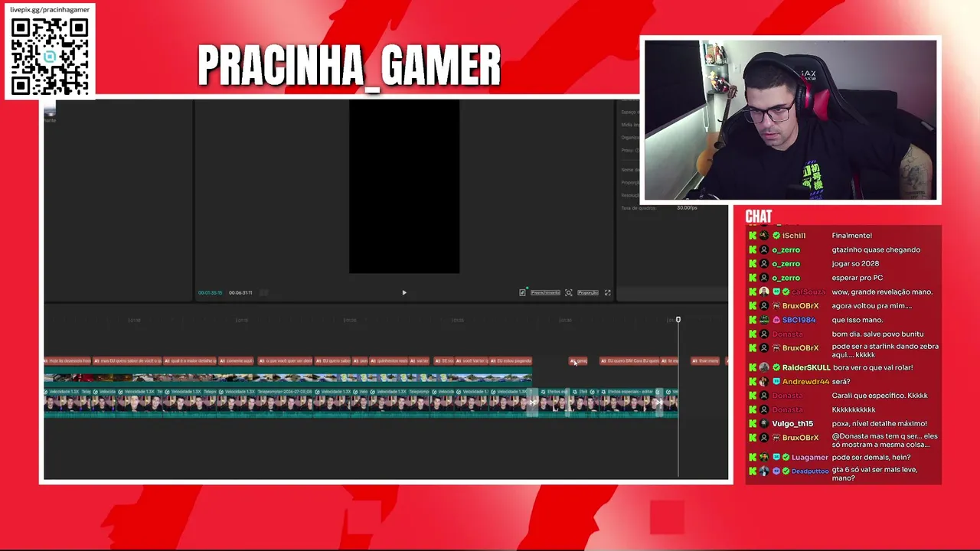The height and width of the screenshot is (551, 980).
Task: Click the chat message "pode ser demais, hein?"
Action: tap(871, 458)
